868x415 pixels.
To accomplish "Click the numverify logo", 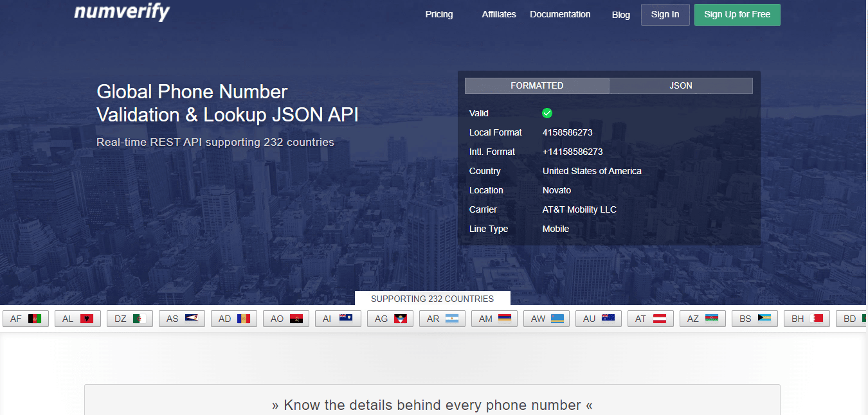I will tap(121, 12).
